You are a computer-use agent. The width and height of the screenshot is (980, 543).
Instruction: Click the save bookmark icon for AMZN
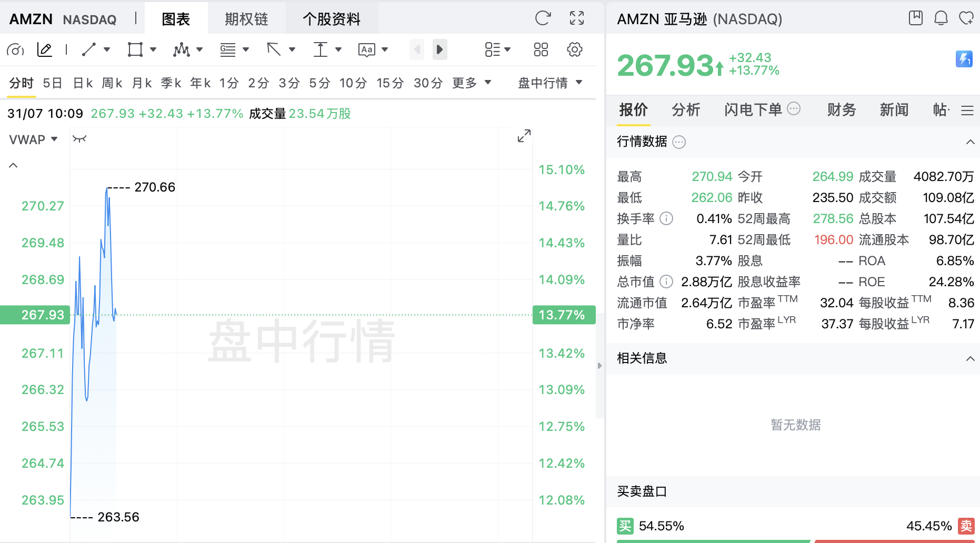click(x=916, y=18)
